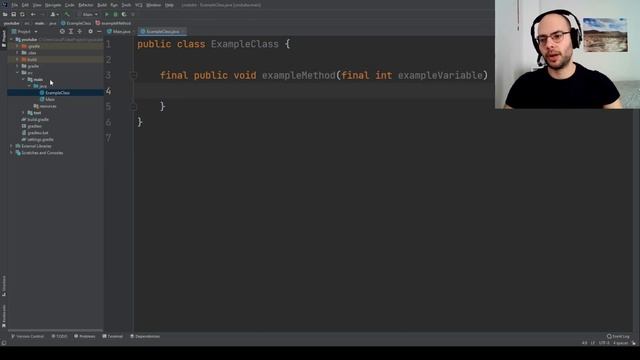Viewport: 640px width, 360px height.
Task: Run the Main configuration with the play icon
Action: pos(107,14)
